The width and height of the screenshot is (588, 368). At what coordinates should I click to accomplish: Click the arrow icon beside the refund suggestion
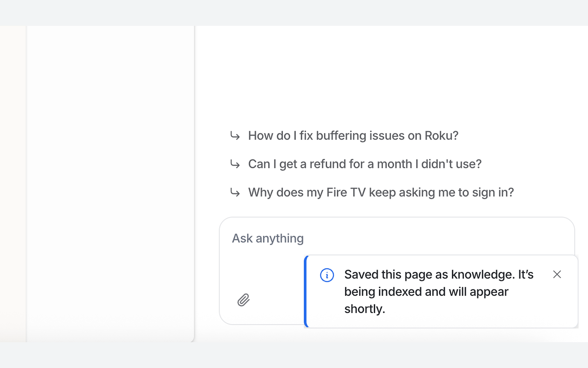pos(235,164)
